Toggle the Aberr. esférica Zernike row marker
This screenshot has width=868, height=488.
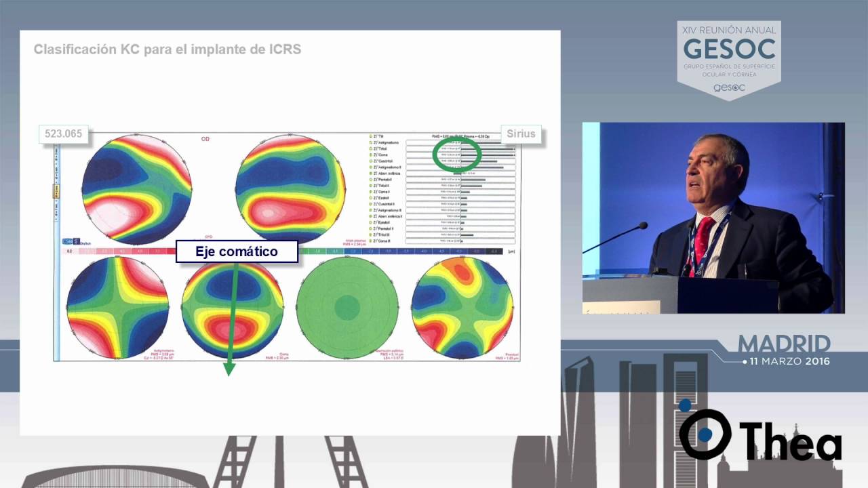pyautogui.click(x=371, y=174)
